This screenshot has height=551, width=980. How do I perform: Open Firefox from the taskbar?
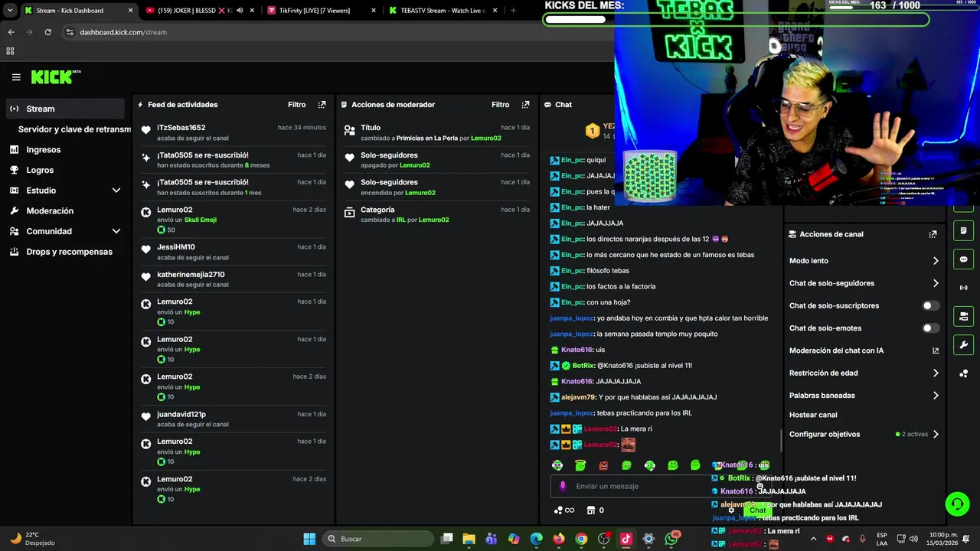[559, 539]
